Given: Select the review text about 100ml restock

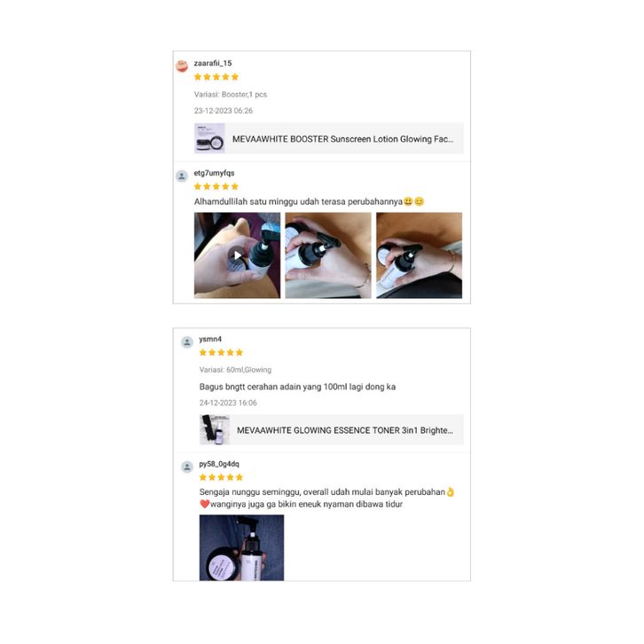Looking at the screenshot, I should pos(297,387).
